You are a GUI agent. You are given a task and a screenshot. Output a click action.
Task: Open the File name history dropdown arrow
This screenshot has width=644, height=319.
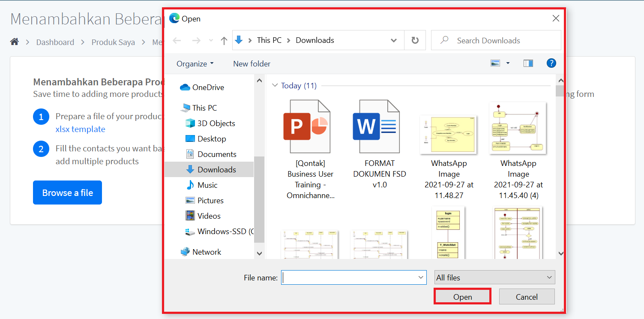point(421,277)
